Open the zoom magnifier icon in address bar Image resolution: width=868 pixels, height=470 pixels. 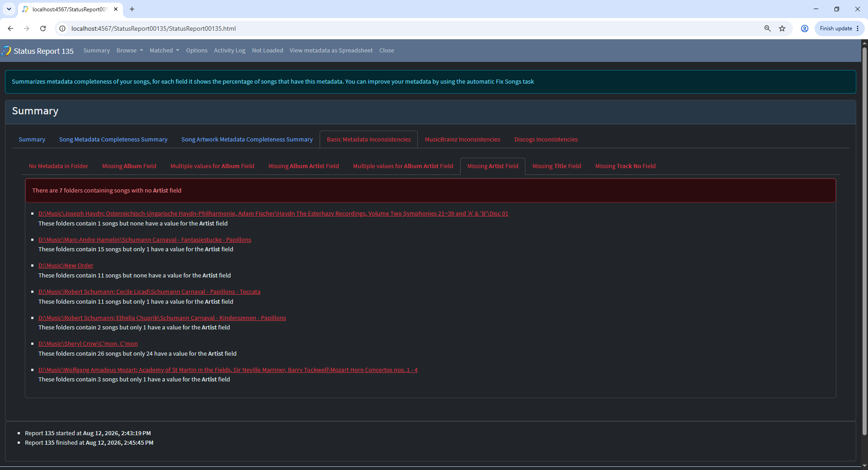(x=767, y=28)
